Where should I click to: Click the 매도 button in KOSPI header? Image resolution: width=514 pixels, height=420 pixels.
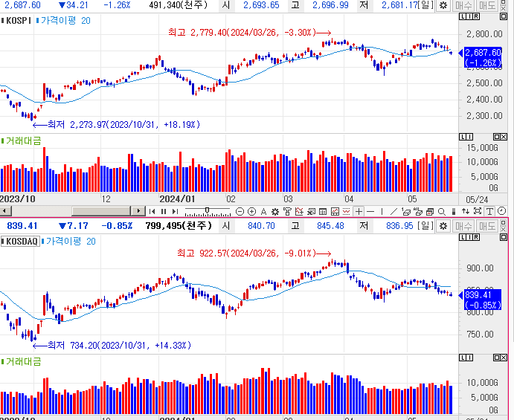click(486, 5)
